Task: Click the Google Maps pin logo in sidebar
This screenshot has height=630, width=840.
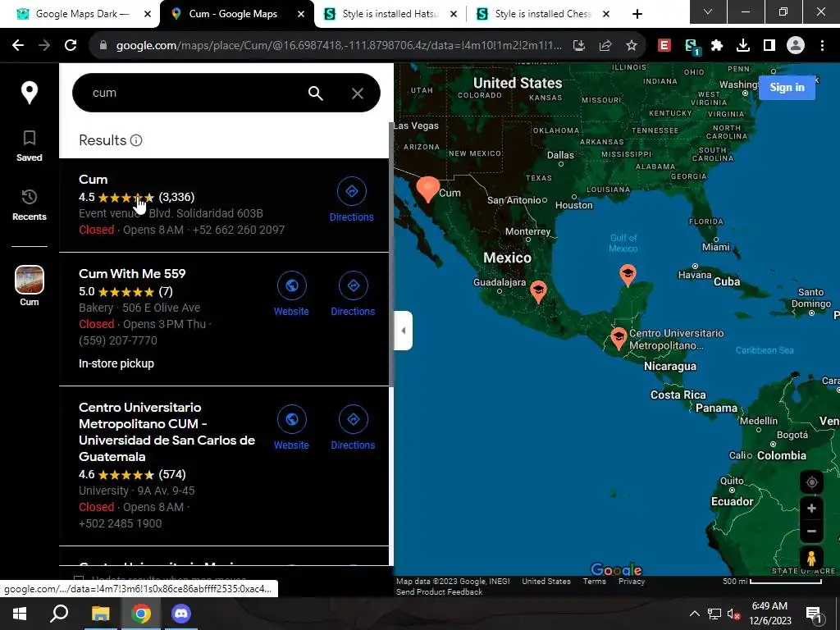Action: point(29,93)
